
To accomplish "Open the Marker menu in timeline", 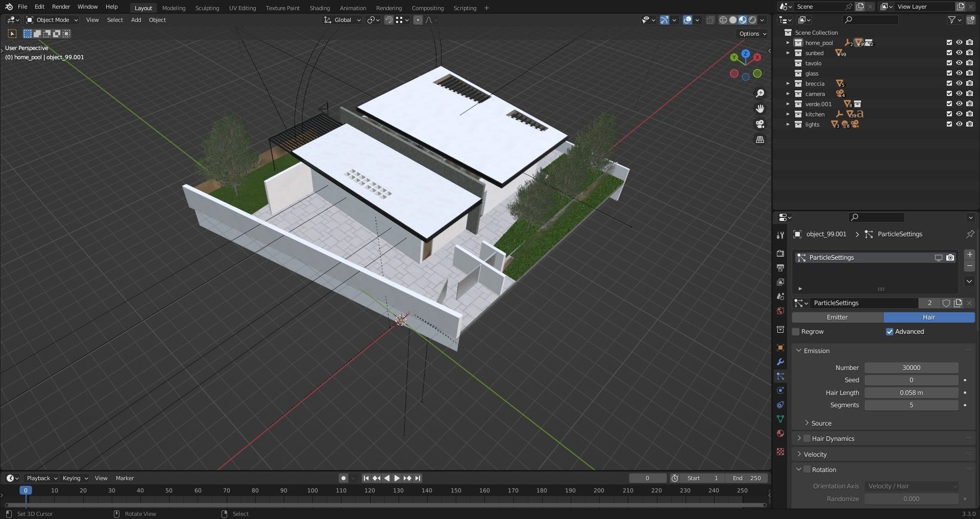I will [x=125, y=478].
